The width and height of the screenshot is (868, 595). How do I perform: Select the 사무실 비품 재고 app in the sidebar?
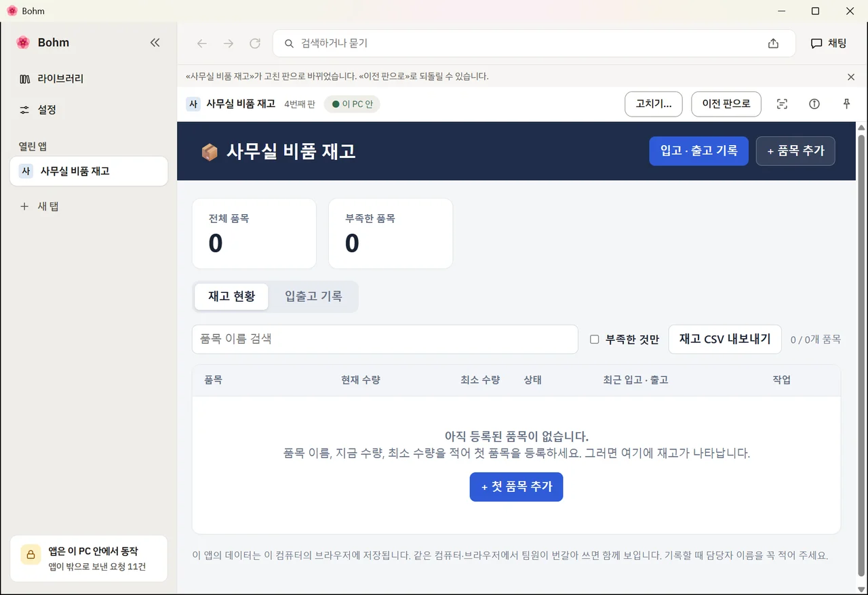89,171
